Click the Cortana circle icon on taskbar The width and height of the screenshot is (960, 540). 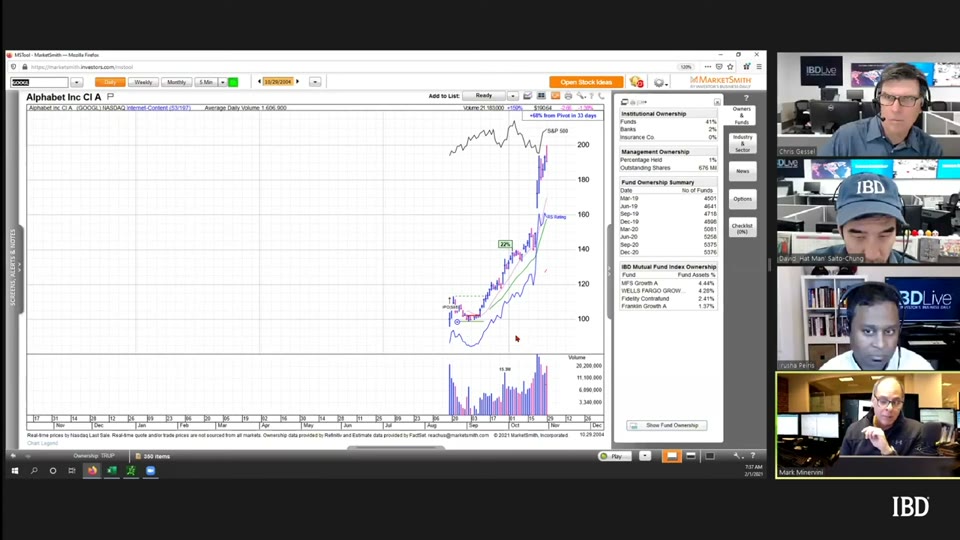click(x=53, y=470)
